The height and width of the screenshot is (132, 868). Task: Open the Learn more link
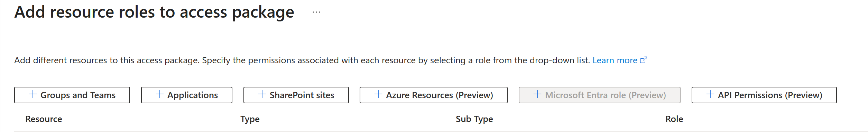pyautogui.click(x=615, y=60)
